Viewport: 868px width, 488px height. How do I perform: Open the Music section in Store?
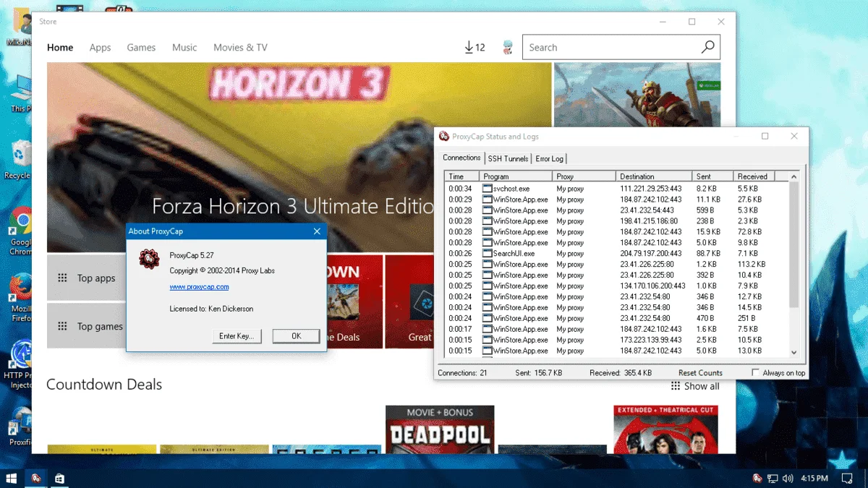coord(184,48)
